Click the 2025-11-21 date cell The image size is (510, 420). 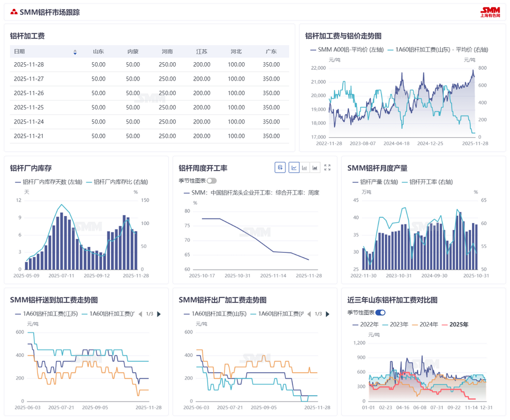[28, 136]
